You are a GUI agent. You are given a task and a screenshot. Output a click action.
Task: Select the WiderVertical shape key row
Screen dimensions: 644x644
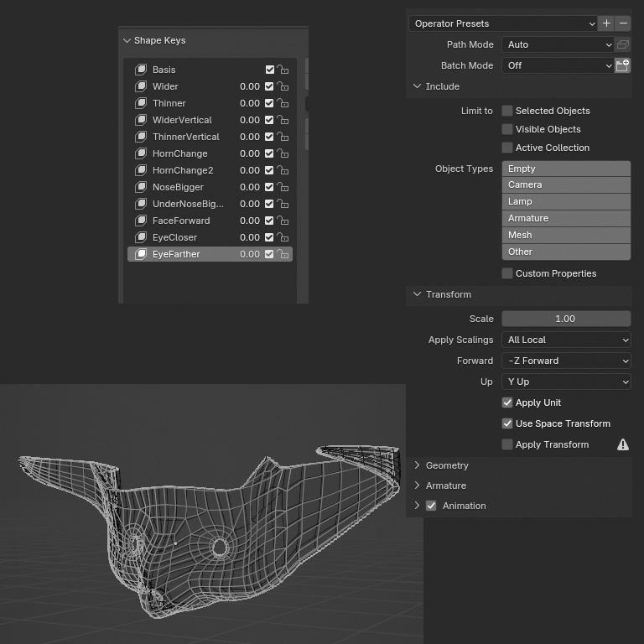210,120
